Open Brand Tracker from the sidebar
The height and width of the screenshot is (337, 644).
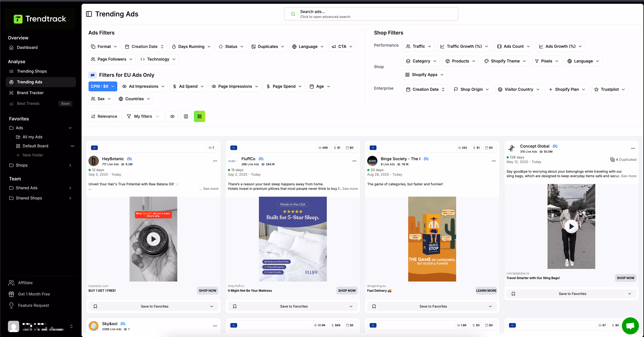pyautogui.click(x=30, y=93)
